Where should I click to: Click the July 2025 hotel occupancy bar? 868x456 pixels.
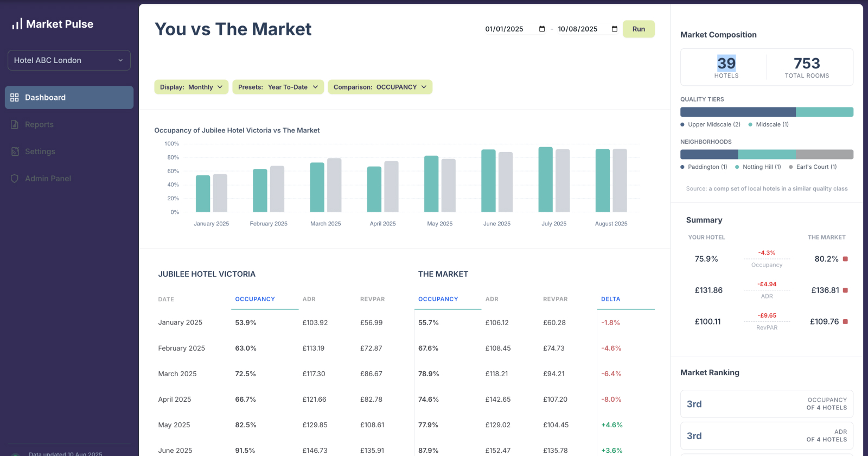click(x=545, y=180)
